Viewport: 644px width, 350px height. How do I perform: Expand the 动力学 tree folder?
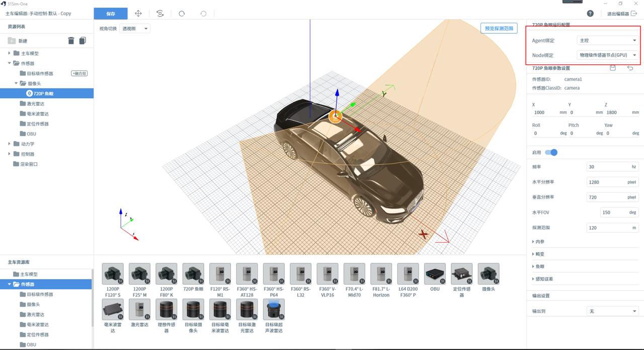10,144
